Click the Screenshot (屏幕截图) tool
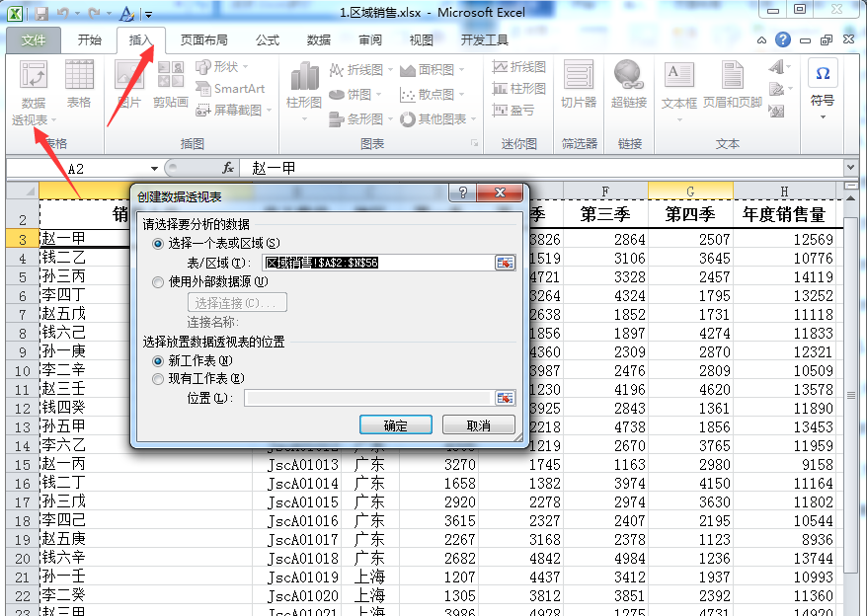This screenshot has width=867, height=616. point(234,110)
